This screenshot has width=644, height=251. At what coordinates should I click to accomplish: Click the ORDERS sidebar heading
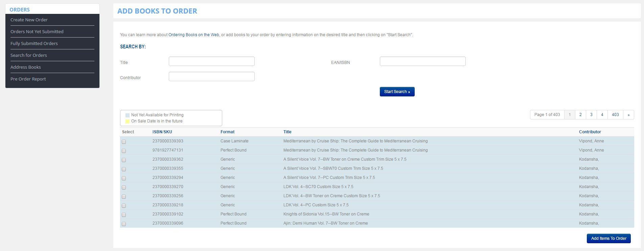pos(20,9)
